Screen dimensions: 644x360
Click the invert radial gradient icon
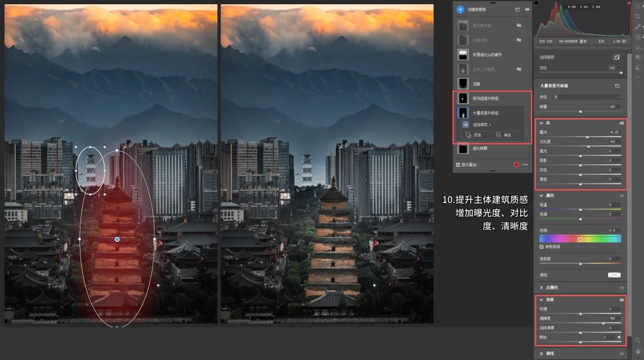pos(616,57)
